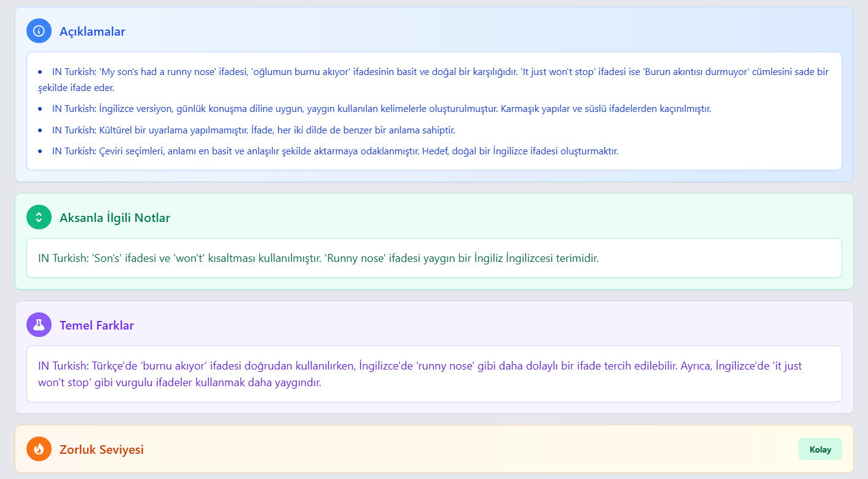Select the first bullet about 'runny nose' translation
868x479 pixels.
click(x=430, y=80)
